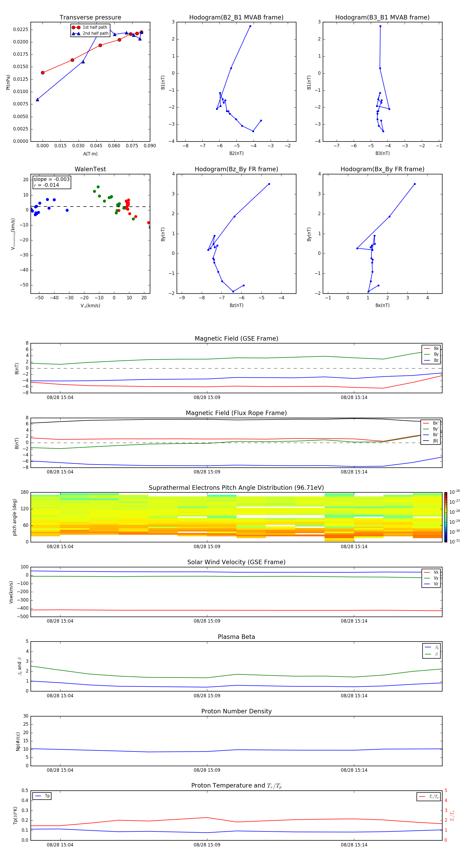The height and width of the screenshot is (868, 473).
Task: Click the 'Bz' legend entry in GSE magnetic field
Action: (x=431, y=360)
